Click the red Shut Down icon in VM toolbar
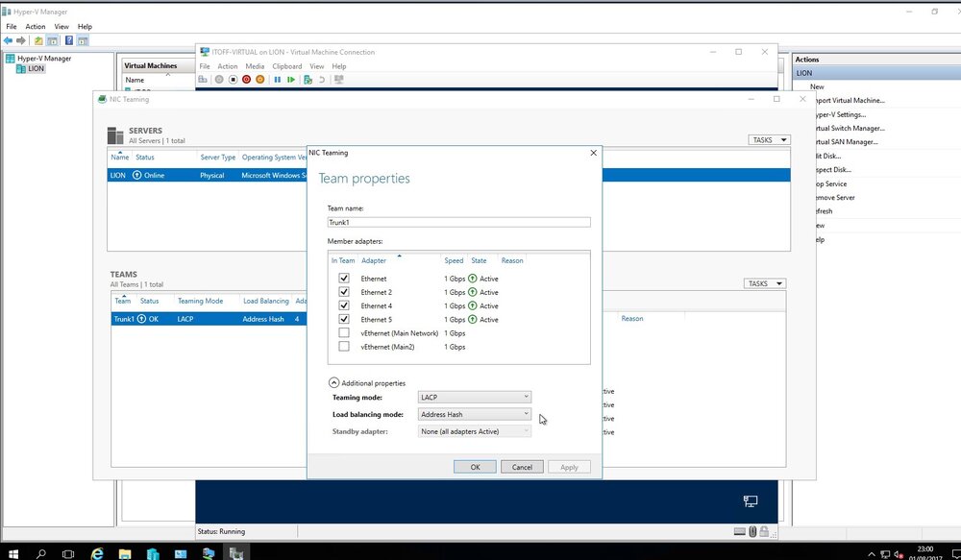Screen dimensions: 961x560 point(246,80)
